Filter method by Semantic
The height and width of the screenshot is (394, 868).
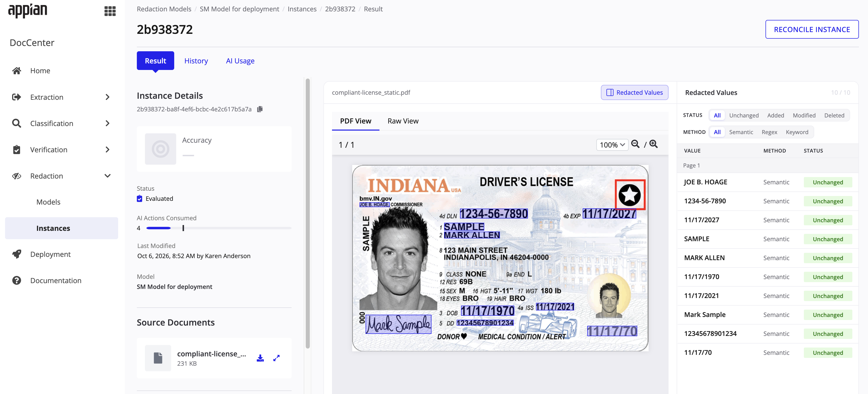pyautogui.click(x=741, y=132)
